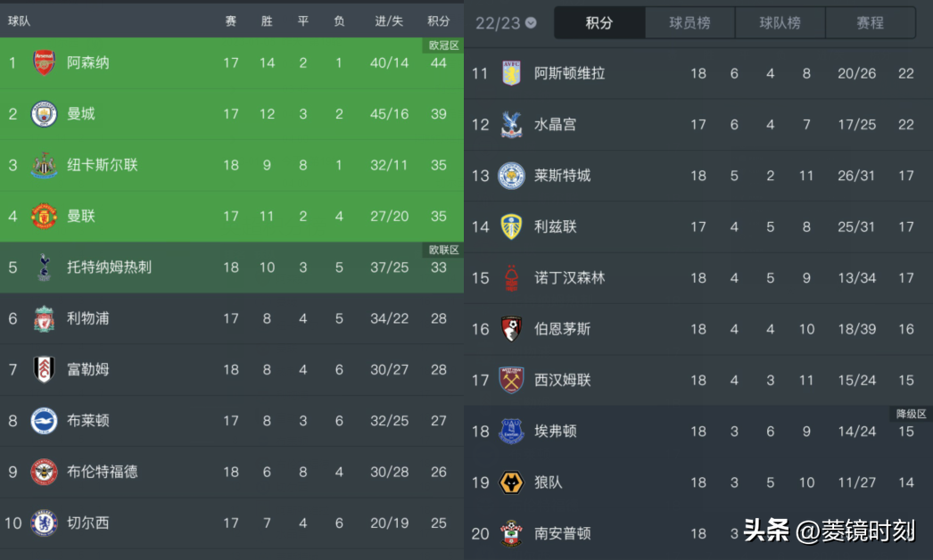Viewport: 933px width, 560px height.
Task: Open the 22/23 season dropdown
Action: click(x=506, y=23)
